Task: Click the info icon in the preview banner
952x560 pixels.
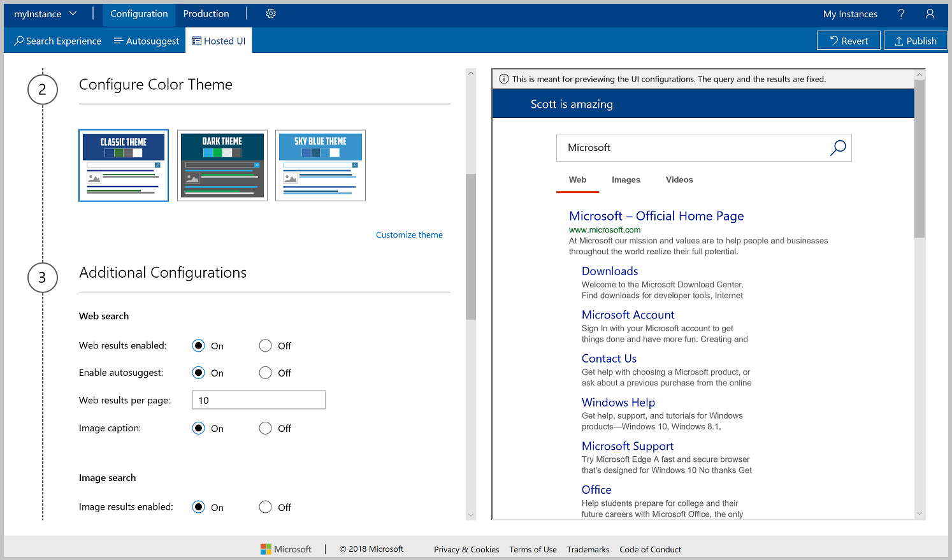Action: tap(504, 78)
